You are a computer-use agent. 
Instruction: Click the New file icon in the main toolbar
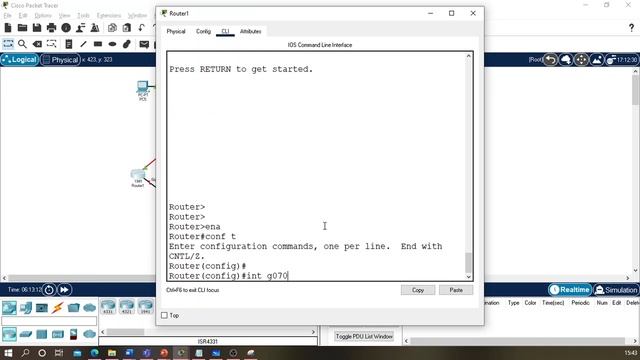click(x=8, y=28)
